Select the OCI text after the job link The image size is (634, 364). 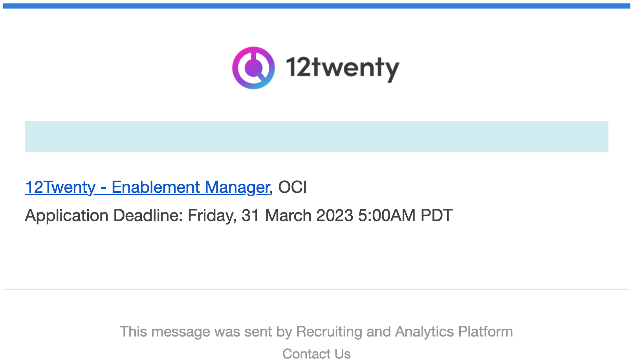[x=293, y=187]
